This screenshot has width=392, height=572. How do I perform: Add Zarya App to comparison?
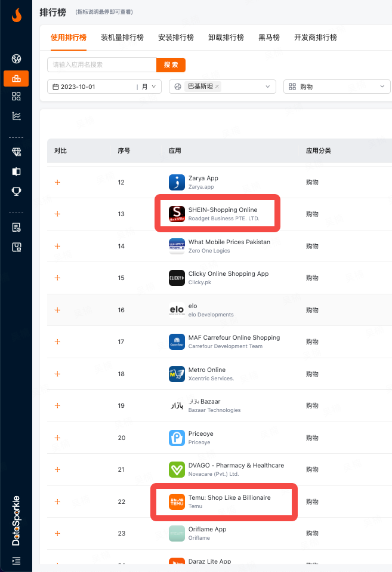[57, 182]
